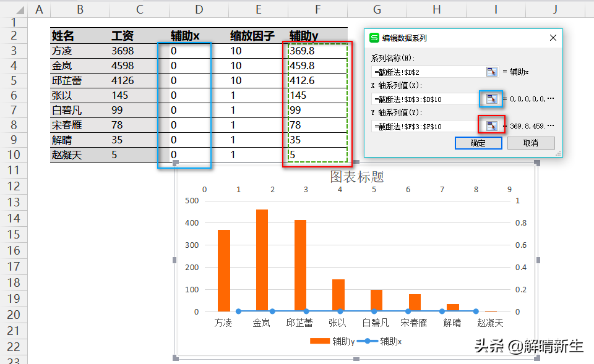Click range selector icon for Y axis values

(492, 126)
